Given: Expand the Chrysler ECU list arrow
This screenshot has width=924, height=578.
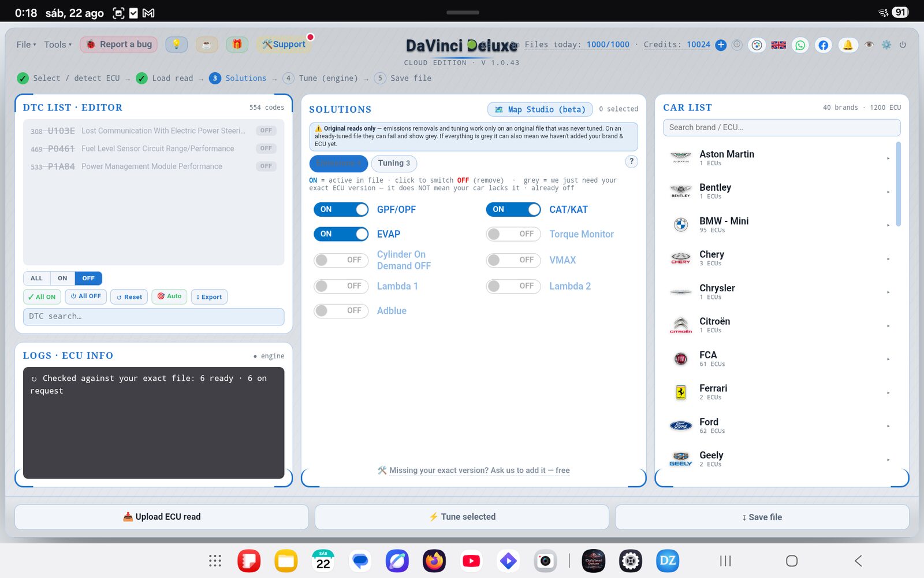Looking at the screenshot, I should coord(888,292).
